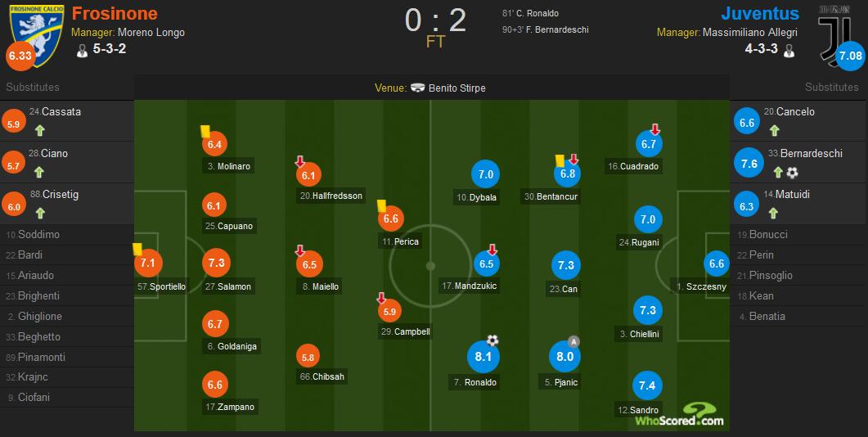Open the Juventus team link
868x437 pixels.
(760, 14)
